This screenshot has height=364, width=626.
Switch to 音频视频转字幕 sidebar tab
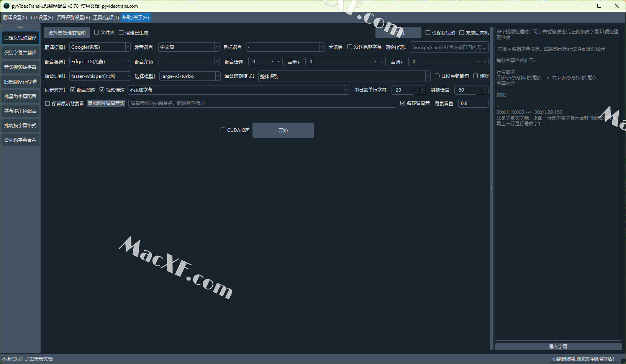(x=20, y=67)
